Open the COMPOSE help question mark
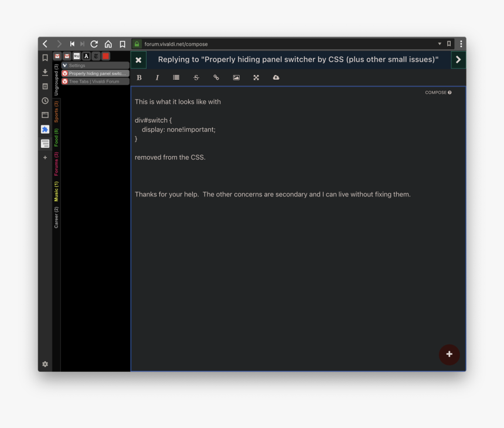504x428 pixels. tap(449, 93)
